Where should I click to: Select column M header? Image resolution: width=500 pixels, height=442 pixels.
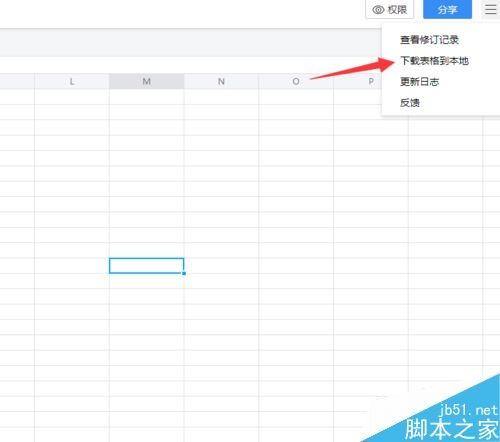[146, 81]
